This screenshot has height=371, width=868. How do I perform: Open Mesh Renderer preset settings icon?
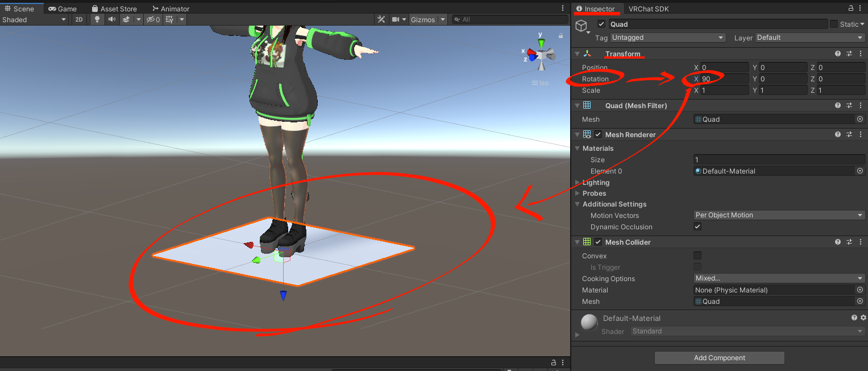pyautogui.click(x=849, y=135)
